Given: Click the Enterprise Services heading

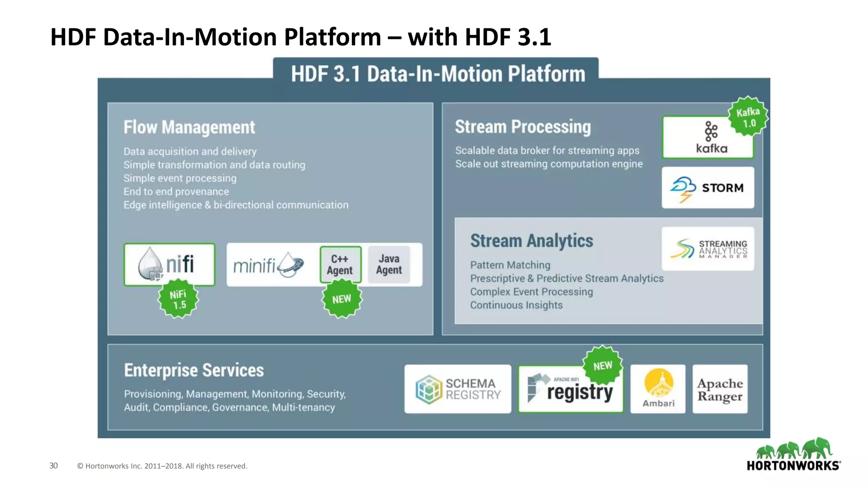Looking at the screenshot, I should click(x=194, y=371).
